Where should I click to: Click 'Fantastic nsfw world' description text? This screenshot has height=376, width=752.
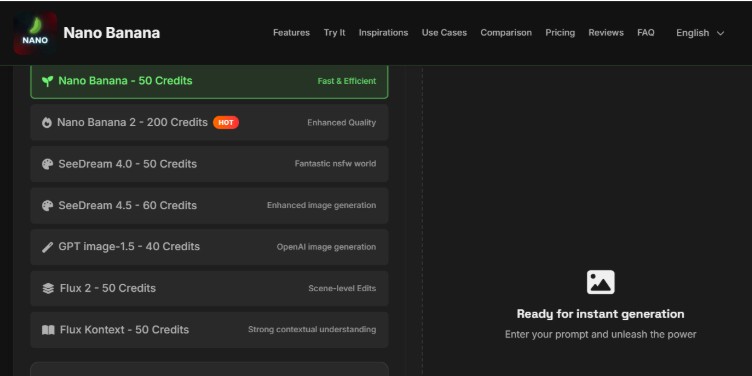pos(335,164)
